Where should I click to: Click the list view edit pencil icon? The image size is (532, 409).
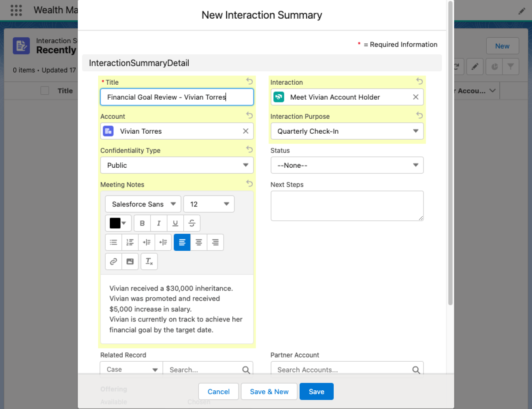point(475,66)
